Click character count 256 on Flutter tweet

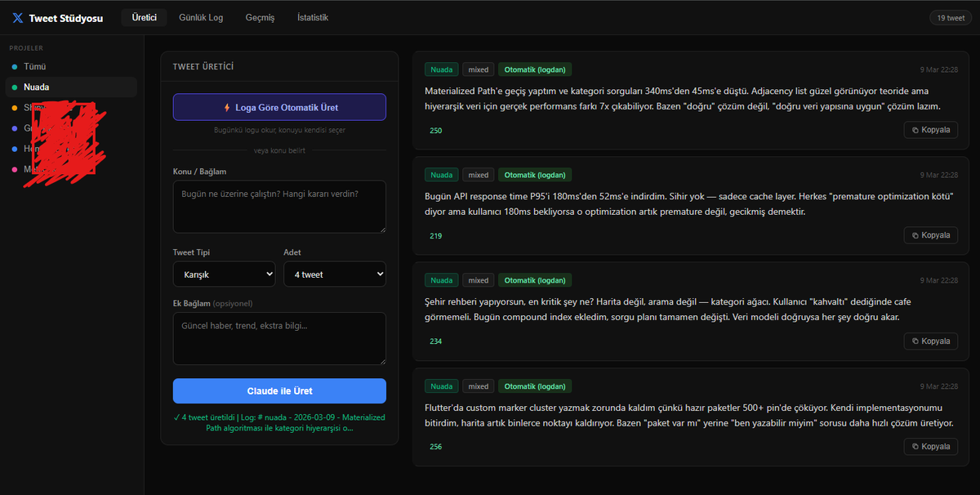point(435,446)
